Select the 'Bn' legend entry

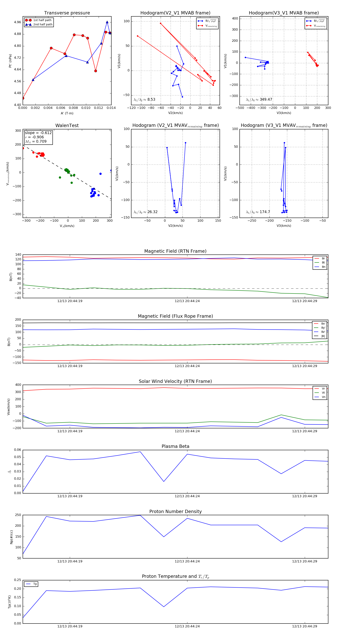[x=320, y=267]
